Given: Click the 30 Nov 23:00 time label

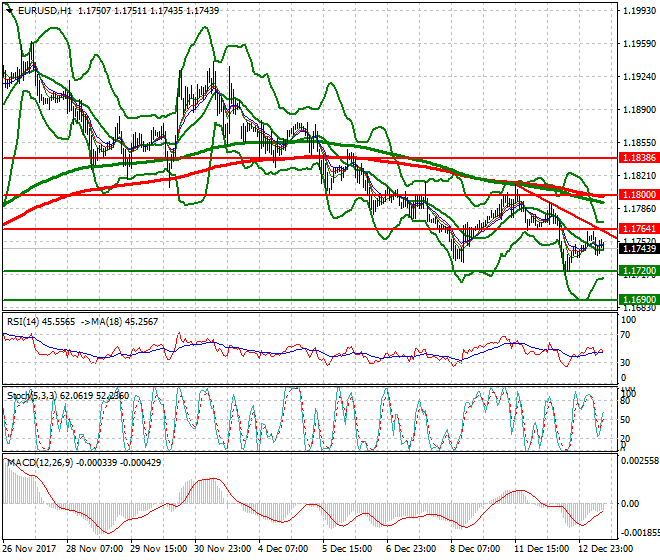Looking at the screenshot, I should coord(223,549).
